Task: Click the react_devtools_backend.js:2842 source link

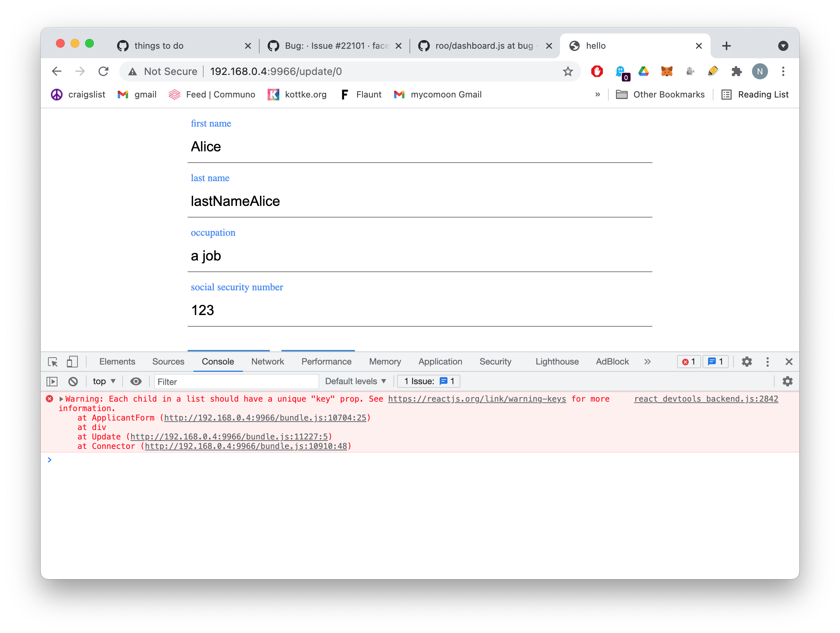Action: point(705,399)
